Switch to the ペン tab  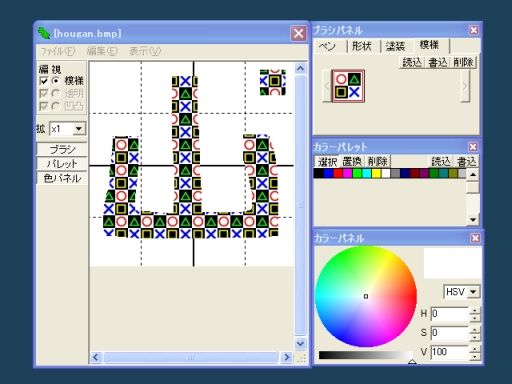(x=327, y=46)
